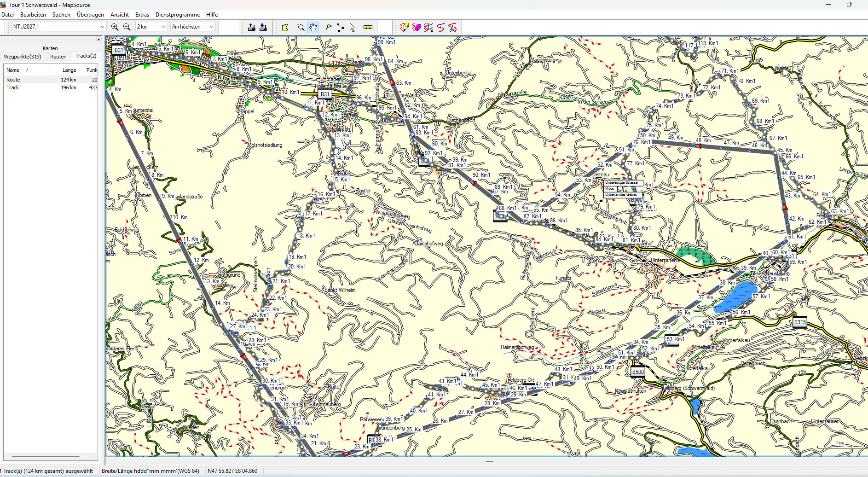Pick the measure distance ruler tool
The image size is (868, 477).
click(368, 27)
